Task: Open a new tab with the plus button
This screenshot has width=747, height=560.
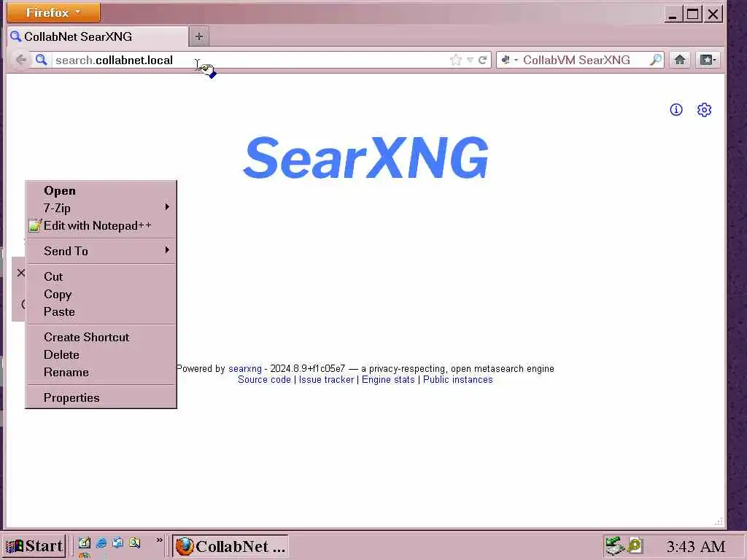Action: (x=199, y=36)
